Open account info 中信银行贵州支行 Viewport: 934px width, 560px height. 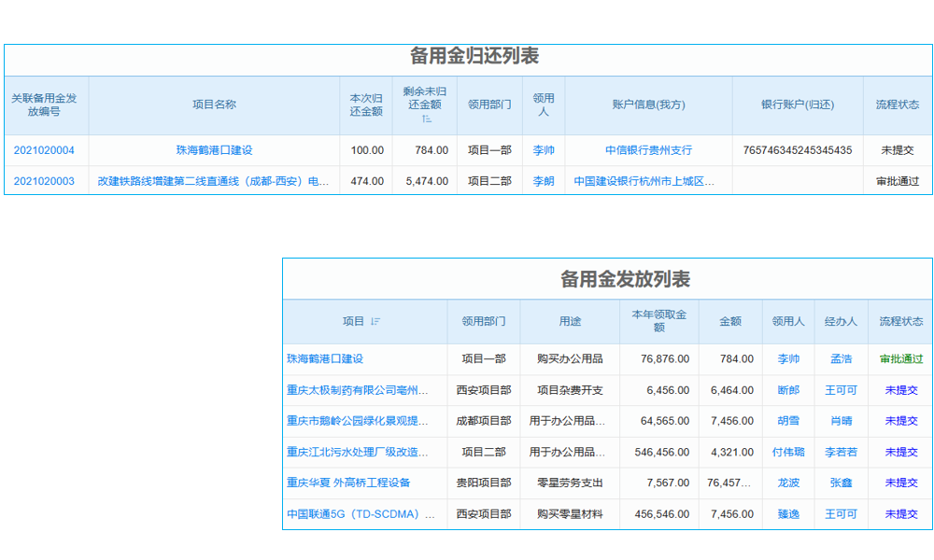click(646, 149)
